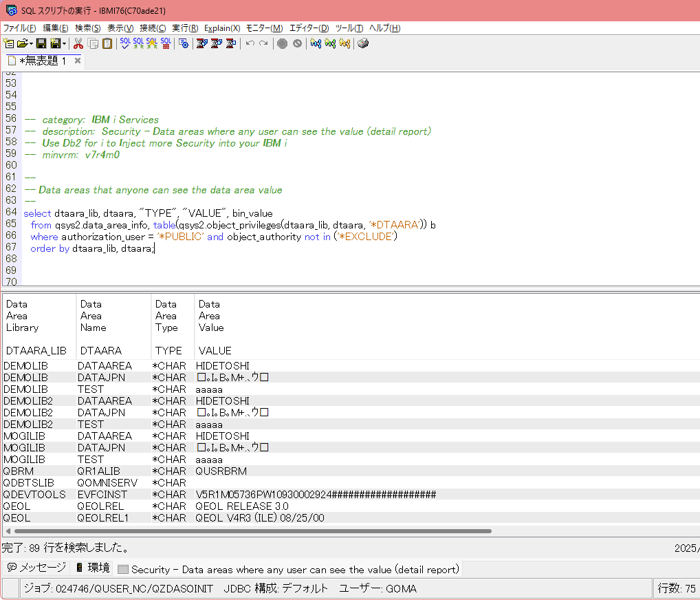Save the script with floppy icon
This screenshot has height=600, width=700.
point(41,43)
